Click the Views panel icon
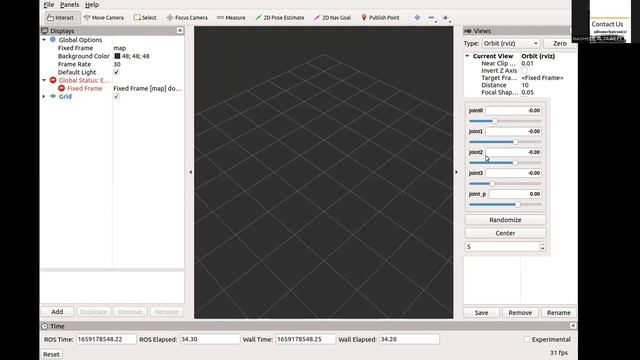Image resolution: width=640 pixels, height=360 pixels. click(468, 31)
